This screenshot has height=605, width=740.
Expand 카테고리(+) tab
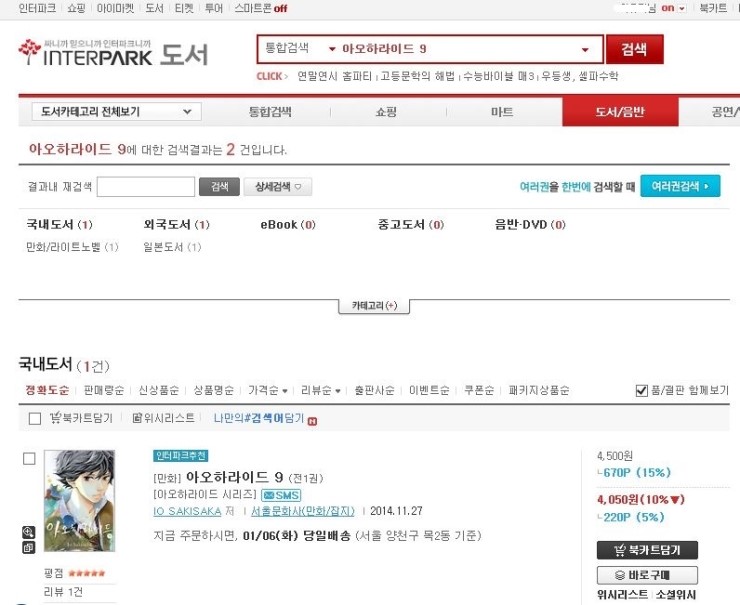pos(374,306)
